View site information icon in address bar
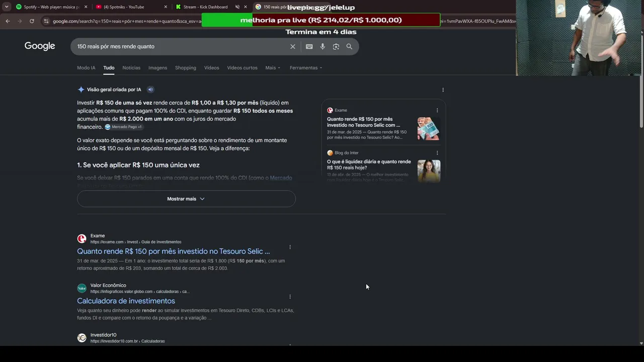This screenshot has height=362, width=644. point(46,21)
